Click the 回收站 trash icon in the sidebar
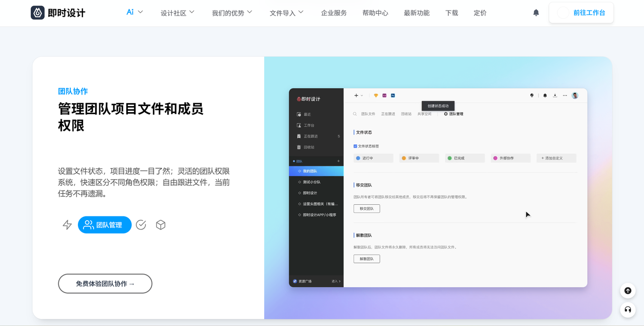644x326 pixels. point(299,147)
